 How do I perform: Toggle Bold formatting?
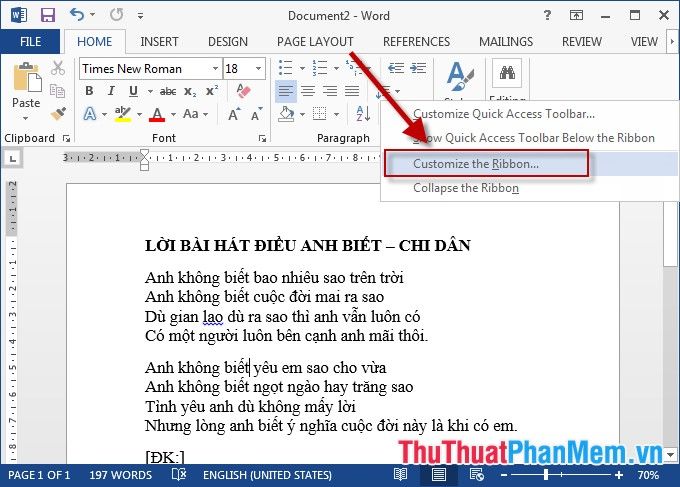click(89, 91)
